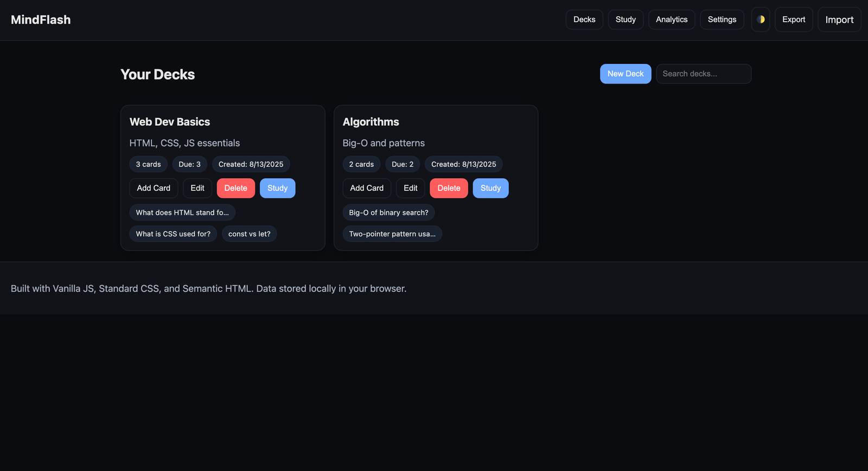The width and height of the screenshot is (868, 471).
Task: Study the Web Dev Basics deck
Action: [277, 188]
